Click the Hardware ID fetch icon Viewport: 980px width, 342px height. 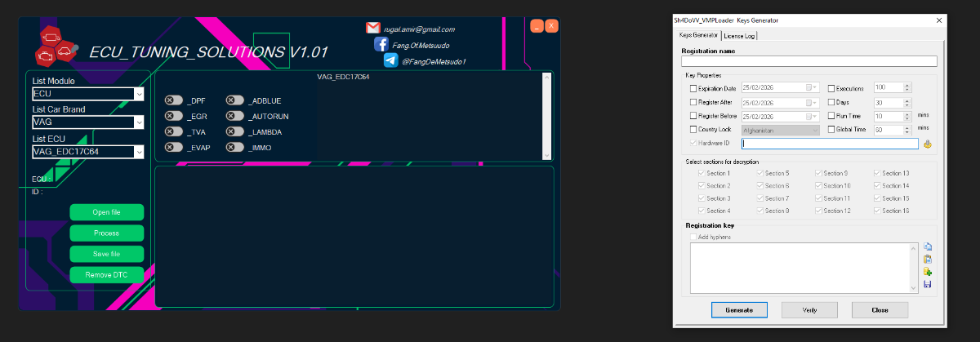[928, 144]
